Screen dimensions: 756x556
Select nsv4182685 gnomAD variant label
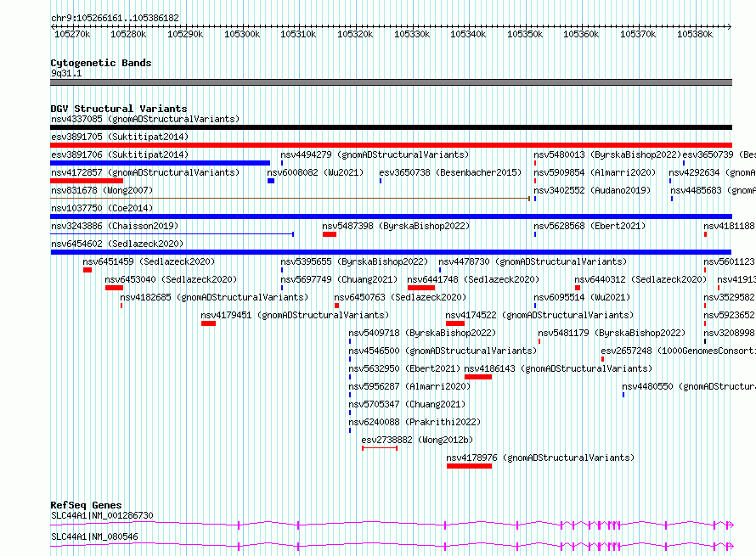pyautogui.click(x=214, y=297)
